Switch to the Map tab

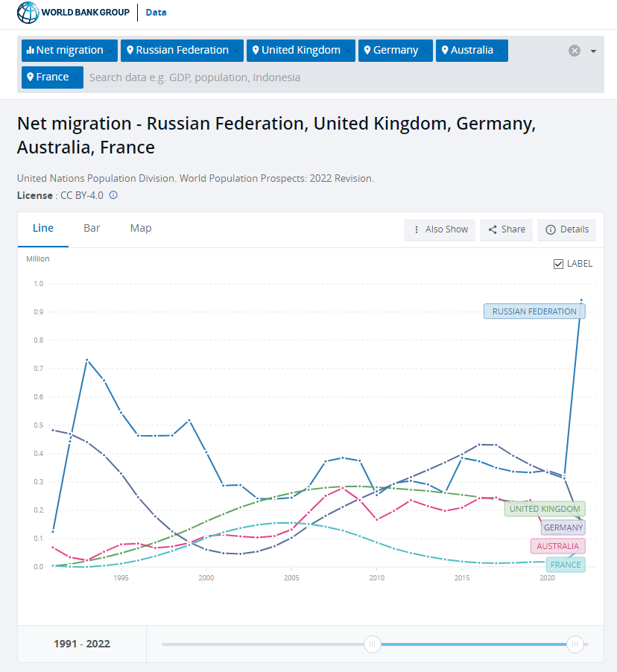[x=141, y=229]
